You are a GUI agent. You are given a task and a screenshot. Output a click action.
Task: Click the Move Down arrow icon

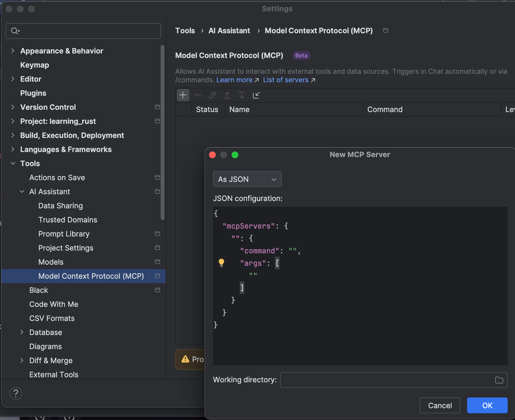point(242,95)
